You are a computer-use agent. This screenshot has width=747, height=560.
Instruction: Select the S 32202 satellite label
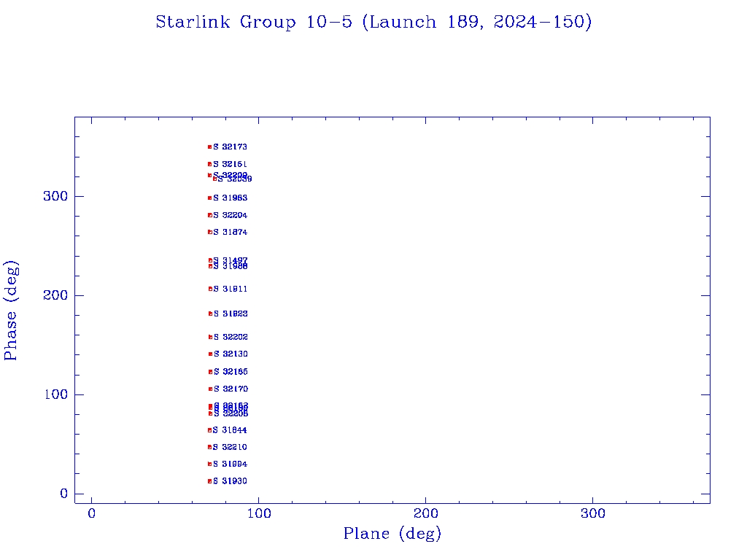[231, 337]
